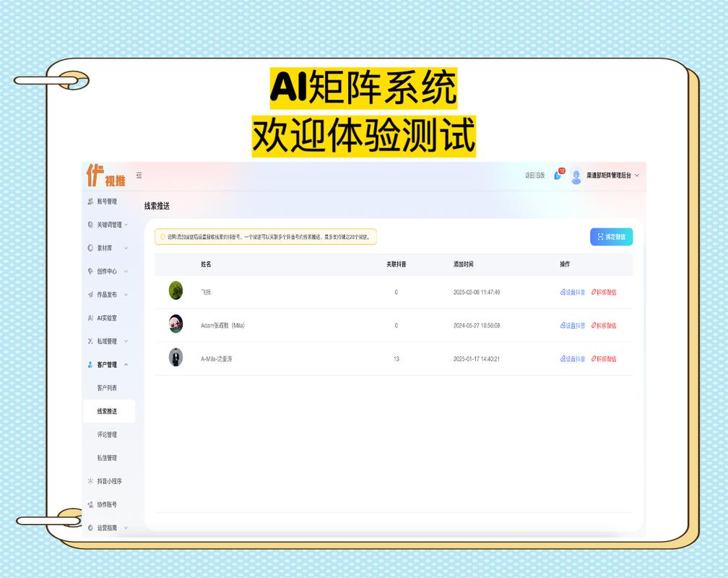Expand the 私域管理 menu chevron
This screenshot has width=728, height=578.
click(126, 341)
